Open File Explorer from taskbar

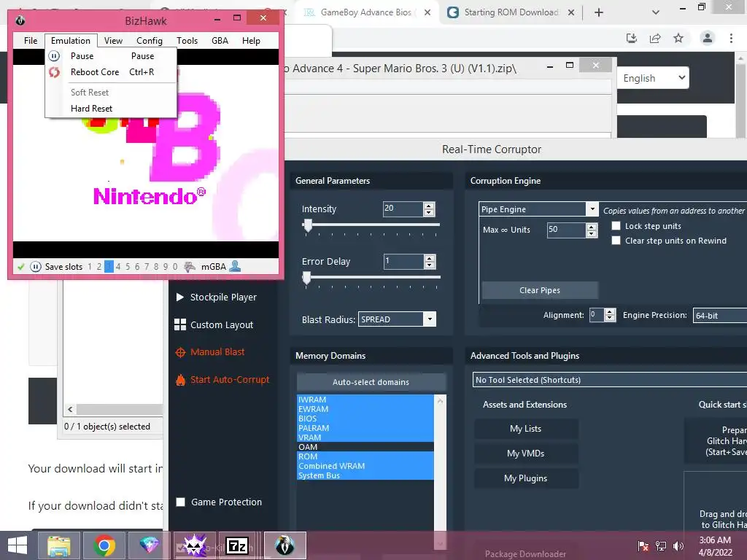coord(58,545)
